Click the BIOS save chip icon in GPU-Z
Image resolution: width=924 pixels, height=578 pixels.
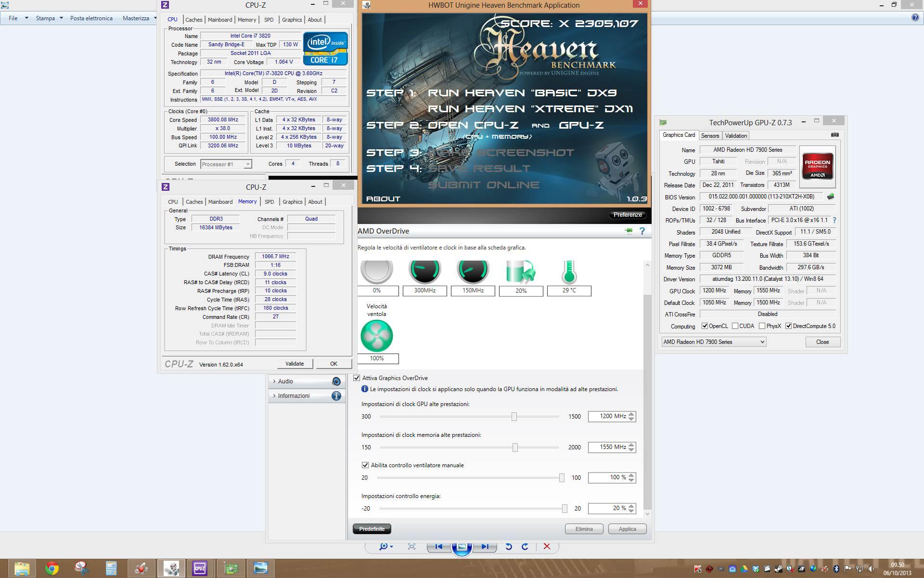pyautogui.click(x=831, y=197)
